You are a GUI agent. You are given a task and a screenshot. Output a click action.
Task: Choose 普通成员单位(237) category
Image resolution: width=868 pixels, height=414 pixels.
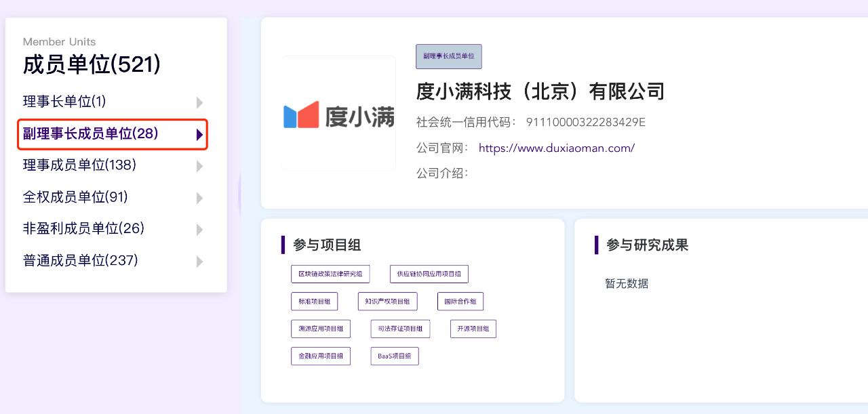(x=81, y=260)
